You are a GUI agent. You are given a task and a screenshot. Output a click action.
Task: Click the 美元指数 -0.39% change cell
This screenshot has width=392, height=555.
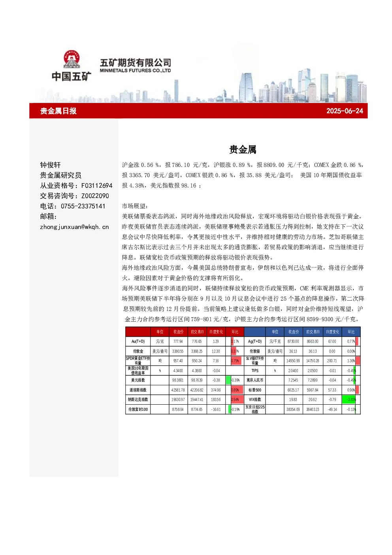tap(235, 380)
